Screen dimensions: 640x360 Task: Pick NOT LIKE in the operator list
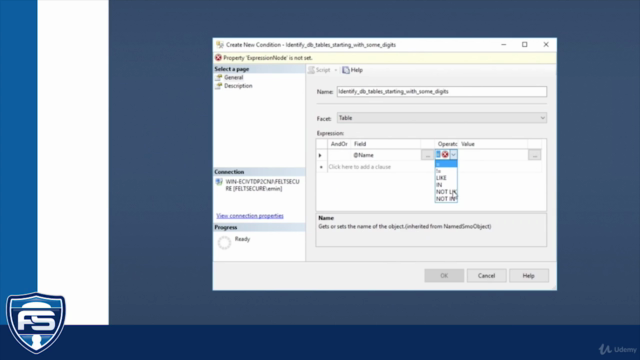[446, 192]
